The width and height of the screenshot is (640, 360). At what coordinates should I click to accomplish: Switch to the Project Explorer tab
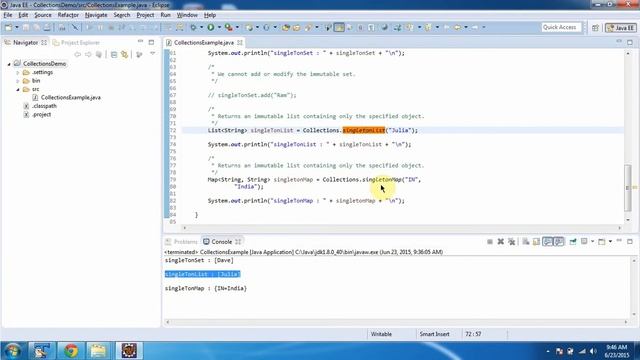coord(76,42)
